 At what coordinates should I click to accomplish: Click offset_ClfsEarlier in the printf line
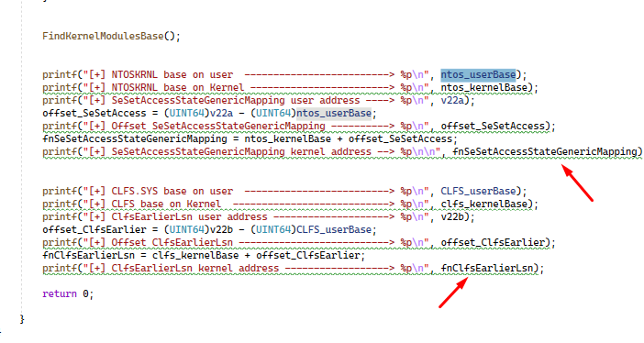(493, 243)
